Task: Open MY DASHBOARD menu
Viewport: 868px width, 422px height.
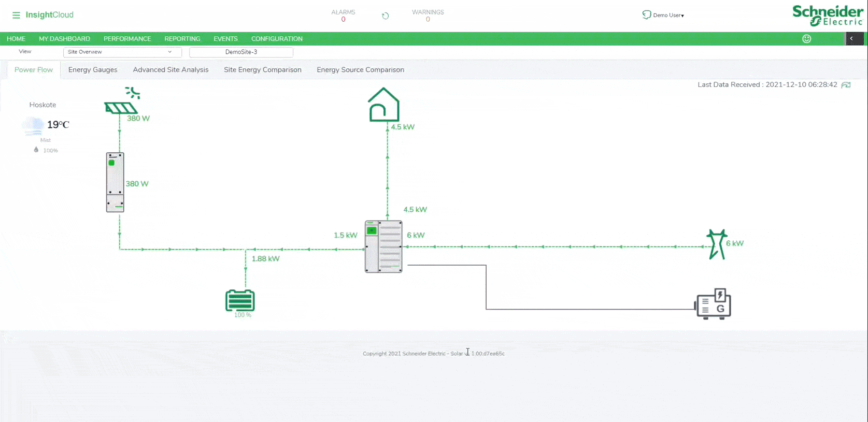Action: tap(64, 39)
